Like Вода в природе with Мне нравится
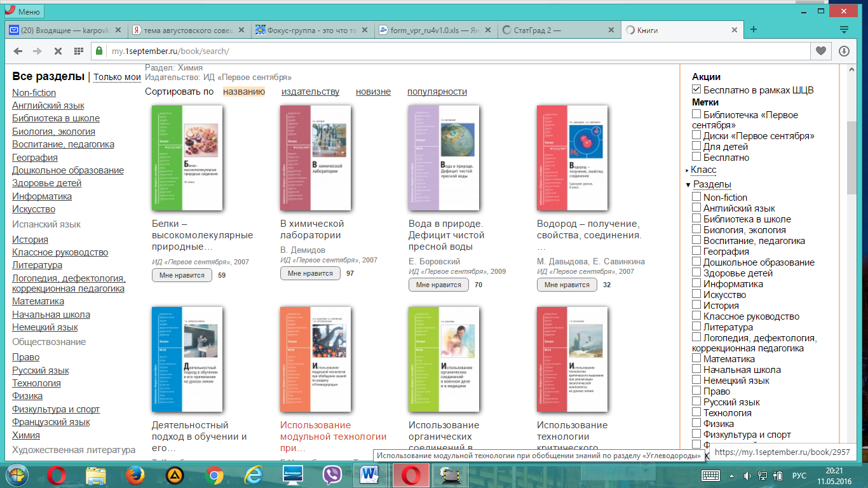Screen dimensions: 868x488 point(438,285)
